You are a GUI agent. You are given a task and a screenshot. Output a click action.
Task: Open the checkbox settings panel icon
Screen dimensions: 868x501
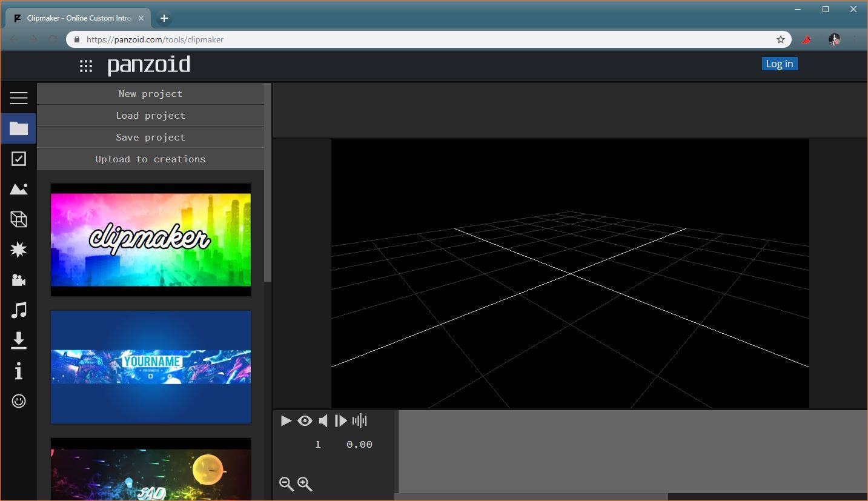(x=19, y=159)
